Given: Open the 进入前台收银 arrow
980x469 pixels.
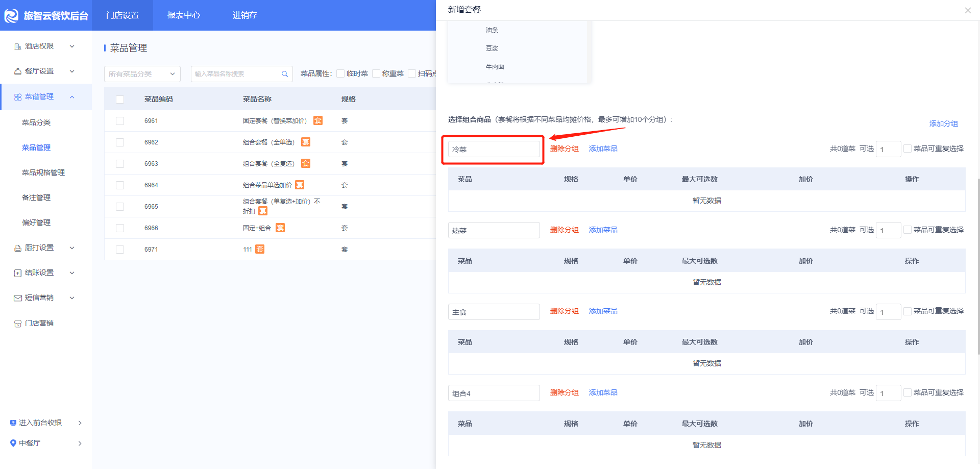Looking at the screenshot, I should point(80,423).
